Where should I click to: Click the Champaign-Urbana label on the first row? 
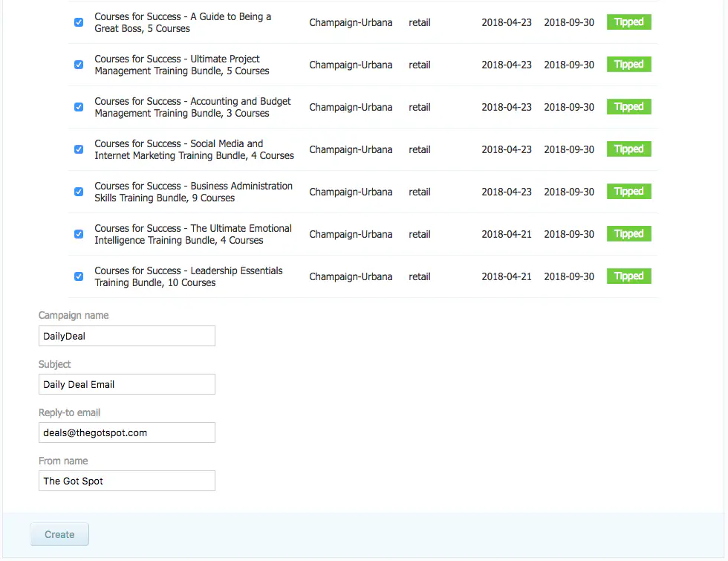click(351, 22)
